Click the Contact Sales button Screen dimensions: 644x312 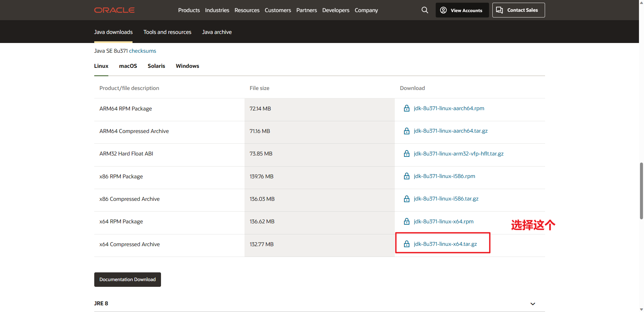coord(519,10)
